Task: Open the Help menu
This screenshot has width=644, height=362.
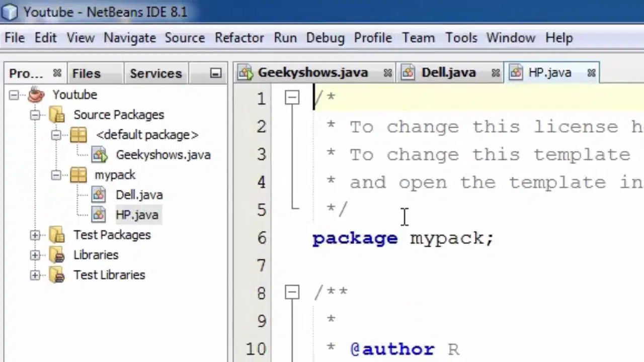Action: [559, 38]
